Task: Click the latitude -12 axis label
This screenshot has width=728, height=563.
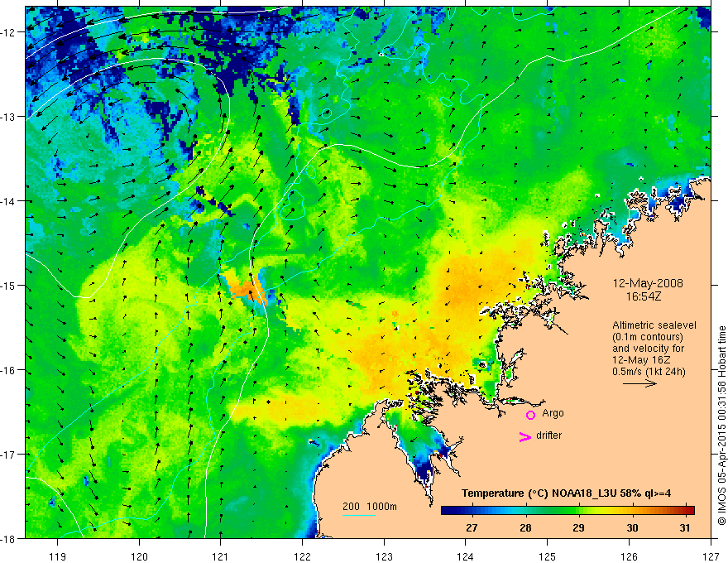Action: coord(8,32)
